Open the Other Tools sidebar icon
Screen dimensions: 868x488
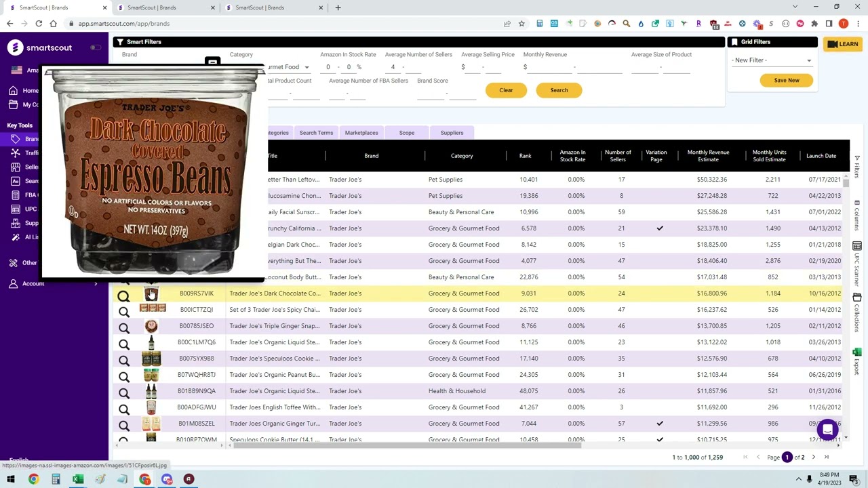point(13,263)
